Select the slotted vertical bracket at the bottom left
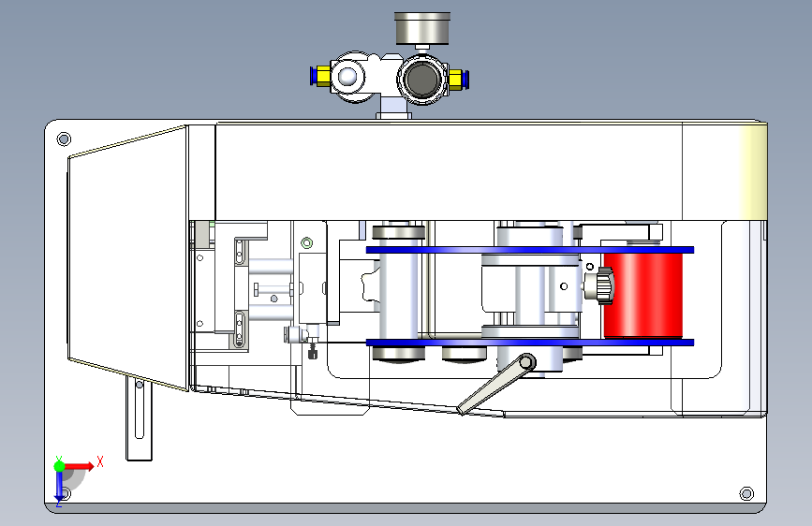The width and height of the screenshot is (812, 526). [x=140, y=418]
